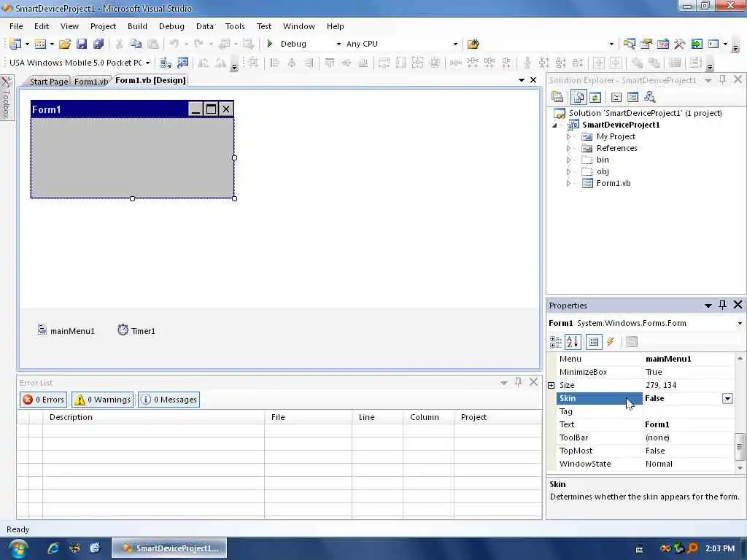Screen dimensions: 747x560
Task: Open the collapsed Toolbox side tab
Action: [x=7, y=98]
